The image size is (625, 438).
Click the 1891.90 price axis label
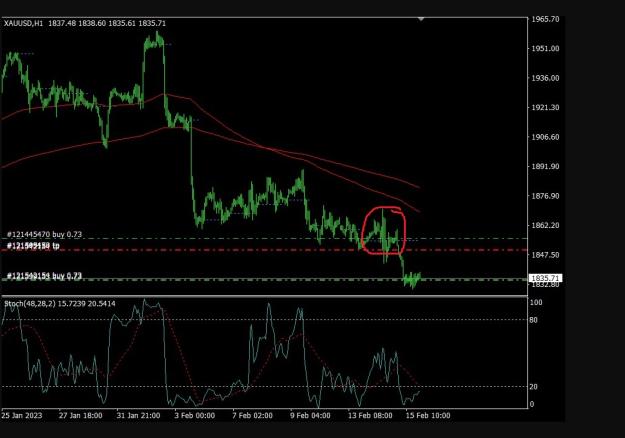[545, 167]
